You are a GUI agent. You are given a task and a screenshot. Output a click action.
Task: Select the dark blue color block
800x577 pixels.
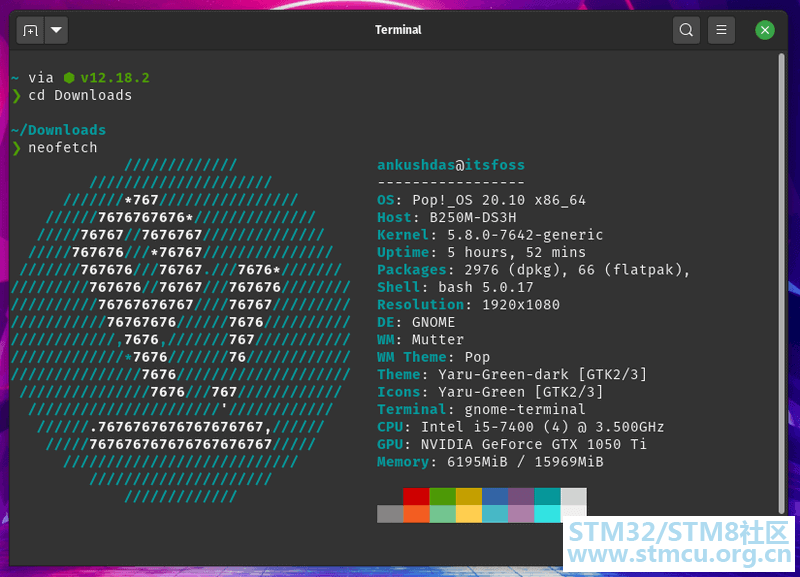(495, 497)
